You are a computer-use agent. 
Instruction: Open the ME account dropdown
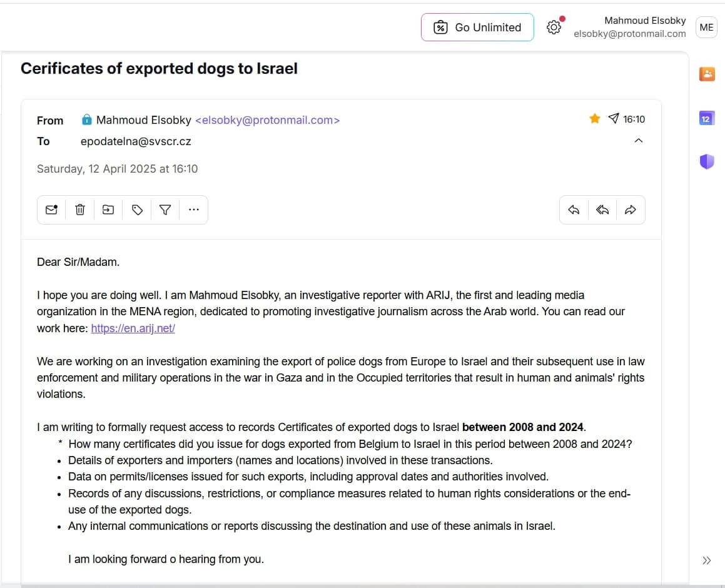[706, 28]
